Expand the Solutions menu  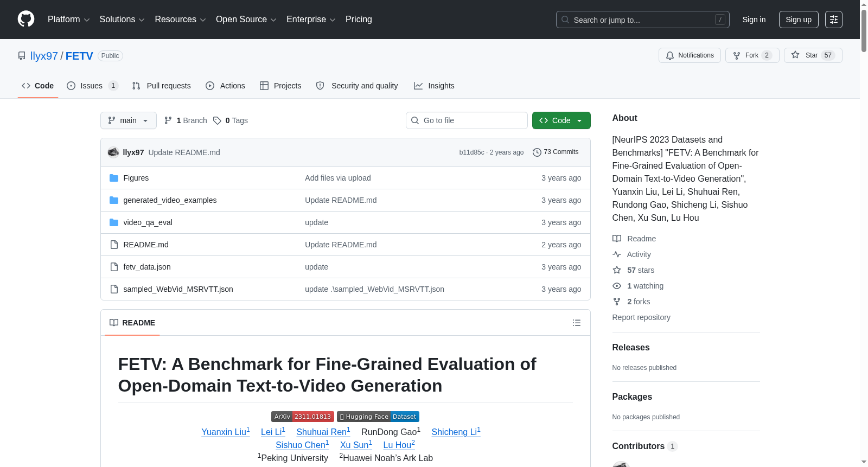coord(122,20)
